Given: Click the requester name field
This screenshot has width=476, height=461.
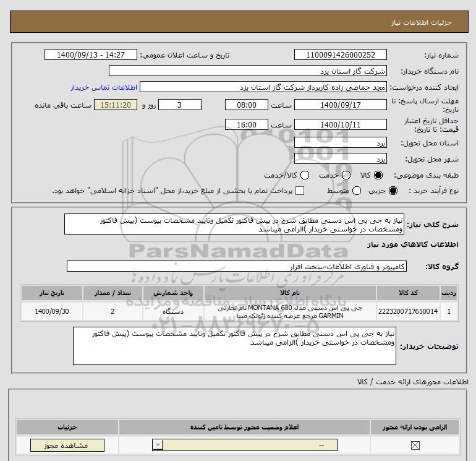Looking at the screenshot, I should [263, 87].
